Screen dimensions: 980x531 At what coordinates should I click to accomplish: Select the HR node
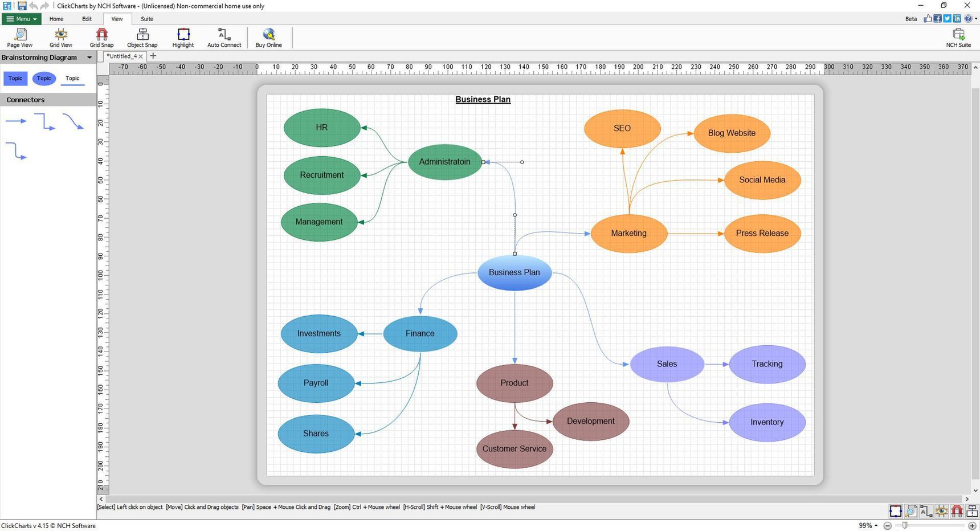point(322,128)
